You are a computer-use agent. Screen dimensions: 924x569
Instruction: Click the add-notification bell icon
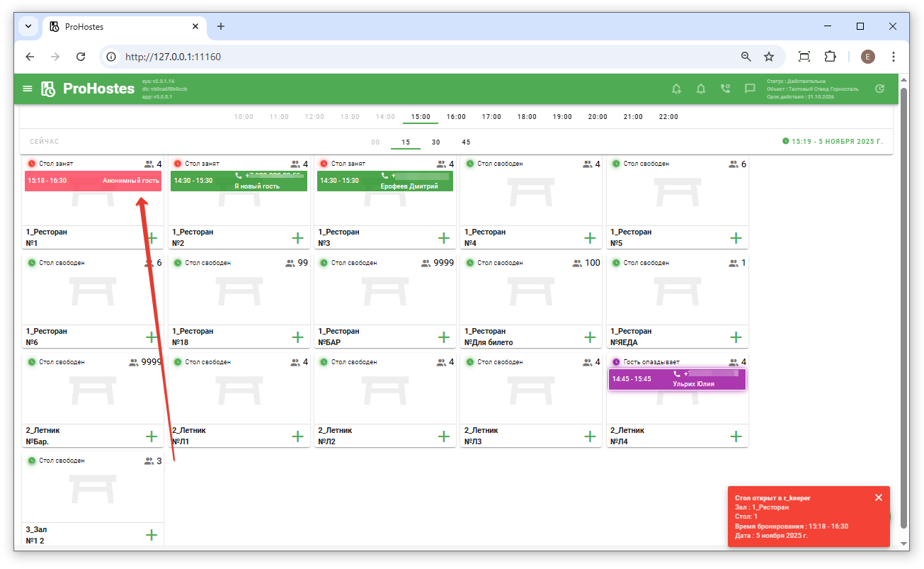coord(676,89)
